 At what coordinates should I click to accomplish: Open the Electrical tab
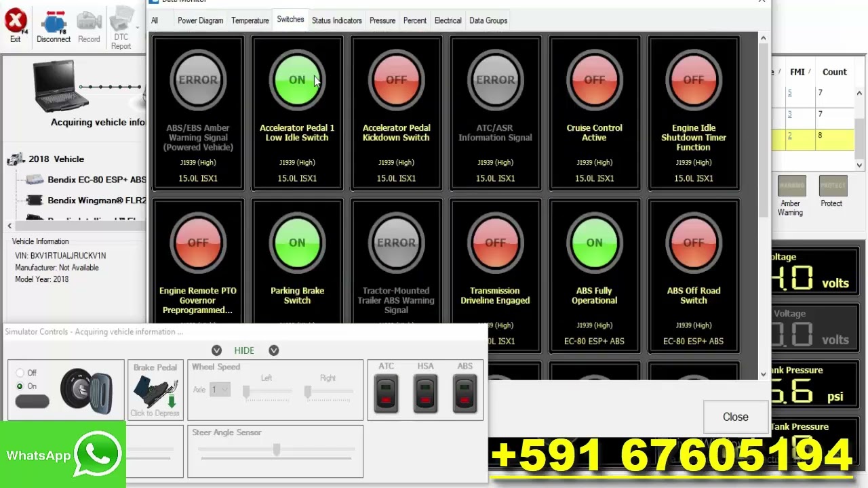coord(448,20)
